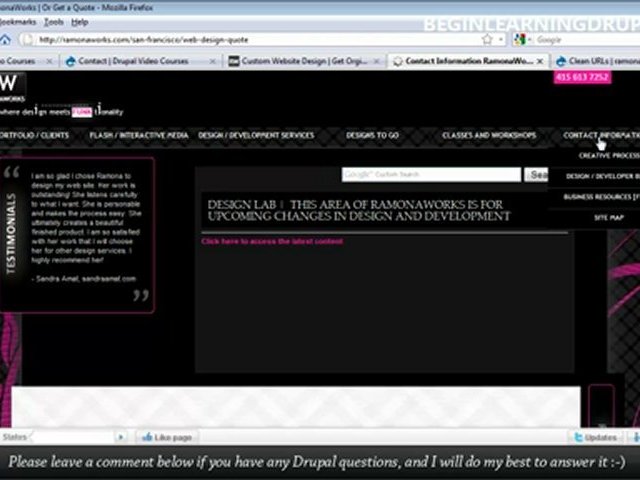The width and height of the screenshot is (640, 480).
Task: Click the Status field's arrow button
Action: (x=120, y=437)
